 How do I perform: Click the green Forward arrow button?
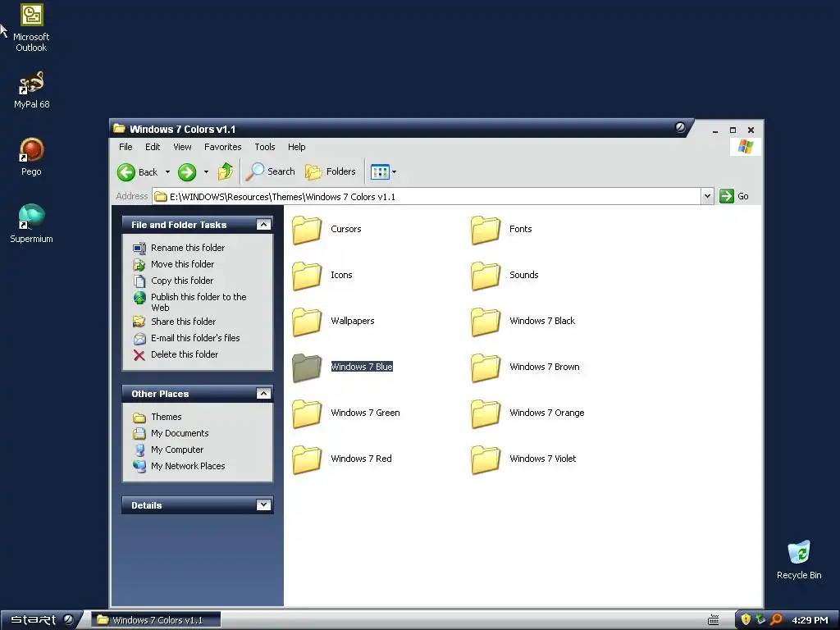pyautogui.click(x=187, y=172)
